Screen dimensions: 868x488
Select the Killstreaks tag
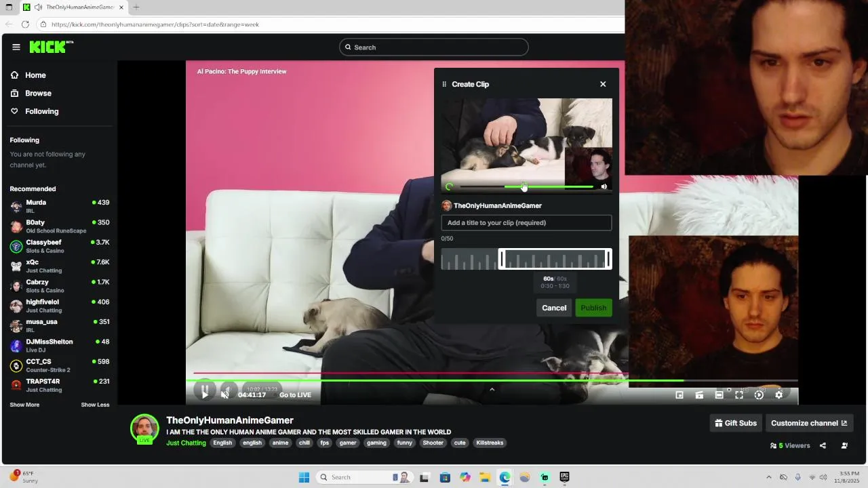tap(490, 443)
